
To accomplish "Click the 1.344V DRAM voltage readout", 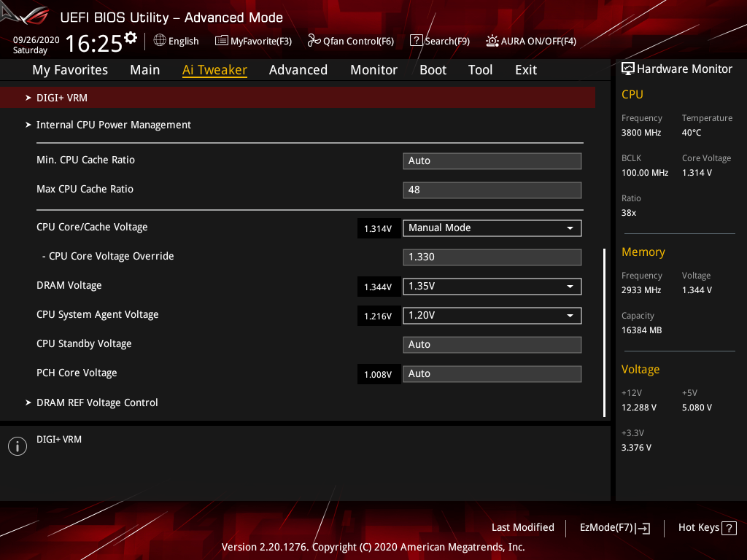I will (379, 287).
